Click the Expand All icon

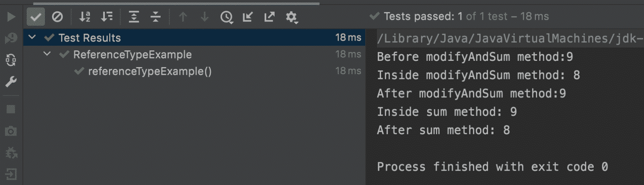pos(134,17)
